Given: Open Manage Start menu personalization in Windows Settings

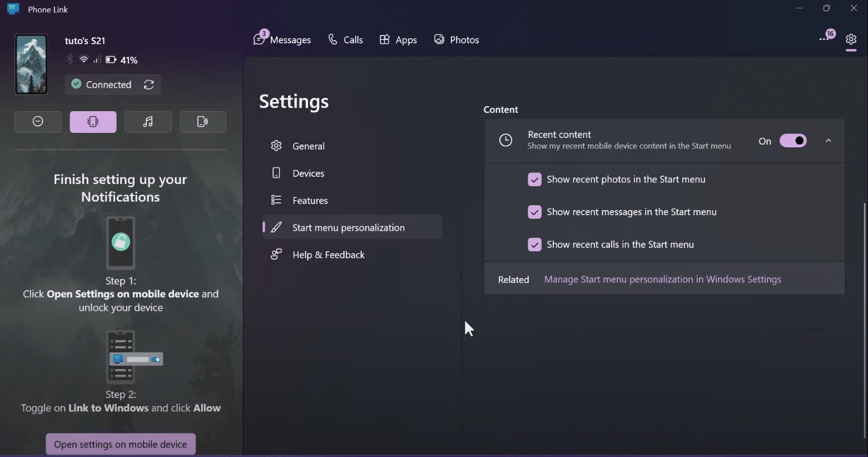Looking at the screenshot, I should click(662, 280).
